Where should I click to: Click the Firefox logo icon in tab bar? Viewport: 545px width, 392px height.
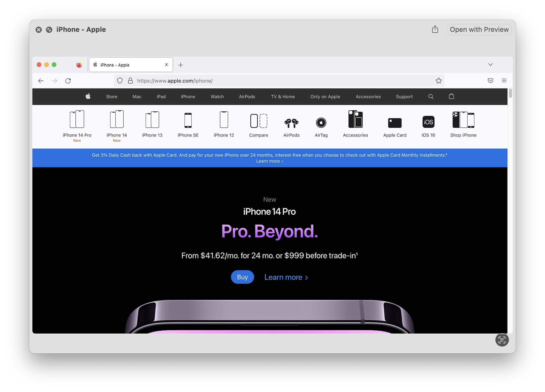pos(79,65)
